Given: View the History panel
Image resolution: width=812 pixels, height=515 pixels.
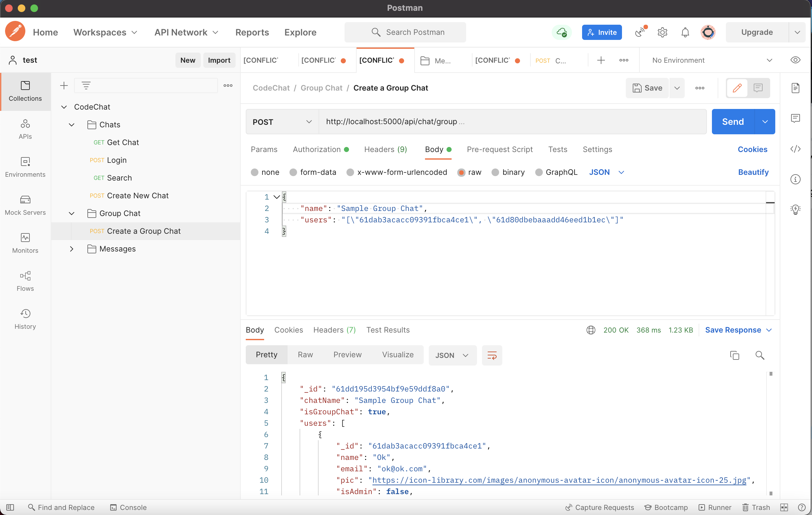Looking at the screenshot, I should click(25, 318).
